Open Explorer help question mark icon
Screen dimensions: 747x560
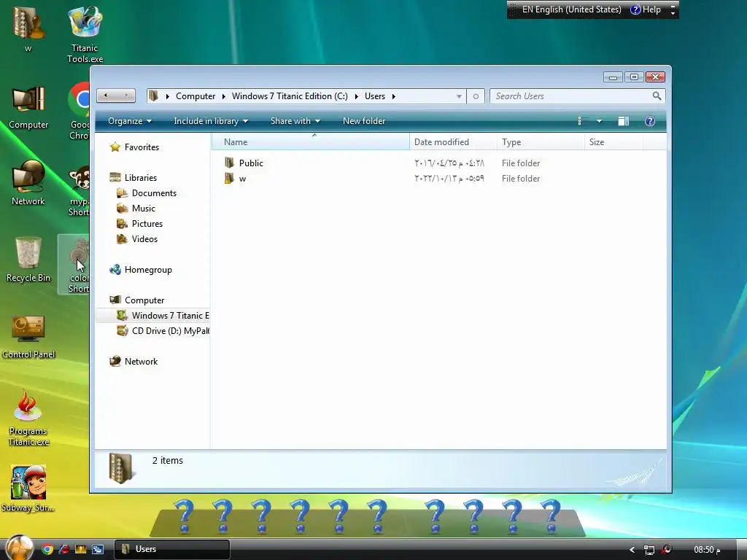[649, 121]
